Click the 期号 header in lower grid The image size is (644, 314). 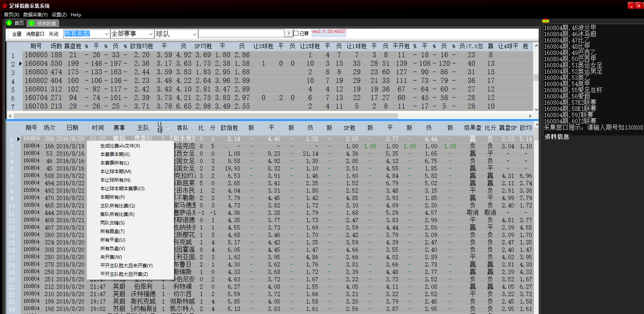click(31, 128)
